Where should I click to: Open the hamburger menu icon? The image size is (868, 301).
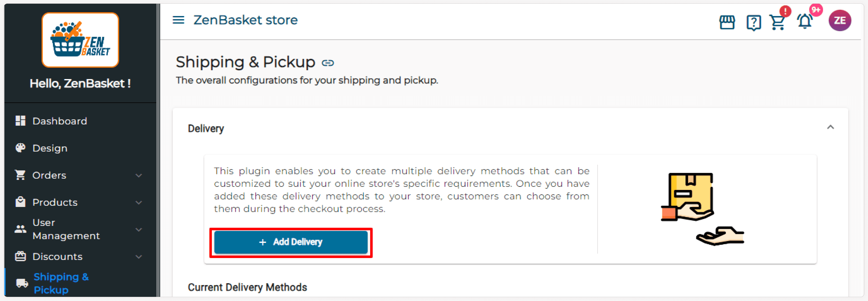coord(178,20)
